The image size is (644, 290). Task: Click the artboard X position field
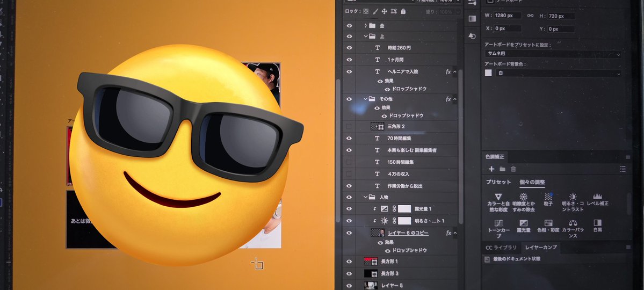pos(508,29)
